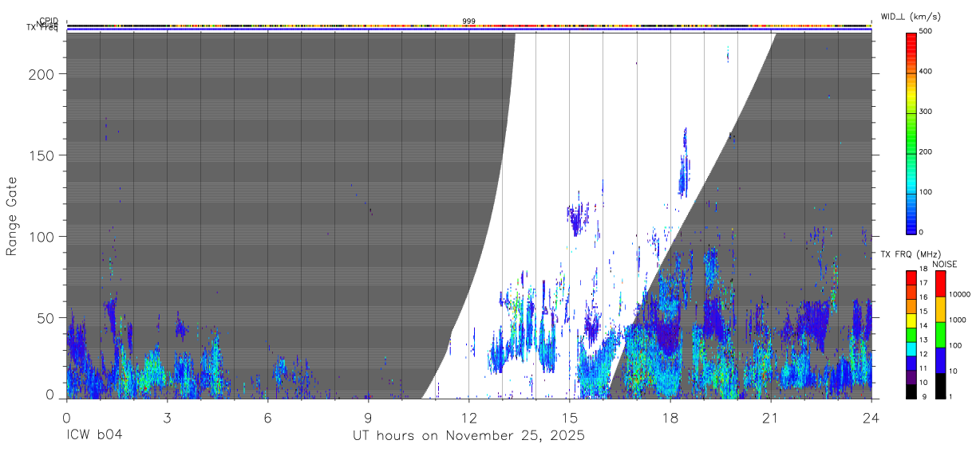Click the red swatch in TX FRQ legend

pos(911,278)
